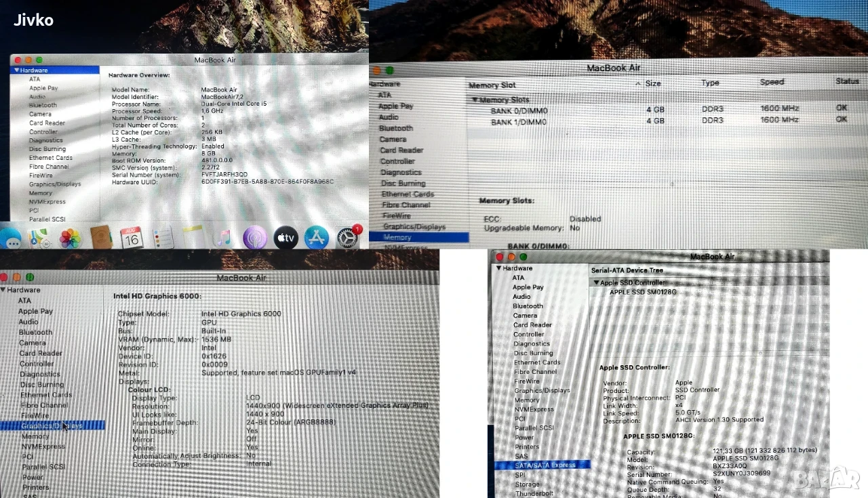This screenshot has height=498, width=868.
Task: Open the App Store from the Dock
Action: point(316,237)
